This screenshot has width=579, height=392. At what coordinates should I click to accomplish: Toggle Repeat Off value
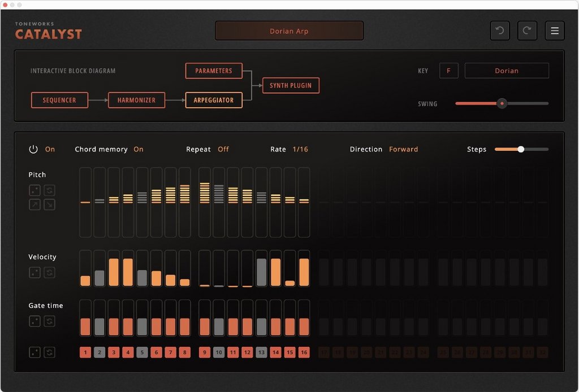(x=223, y=149)
